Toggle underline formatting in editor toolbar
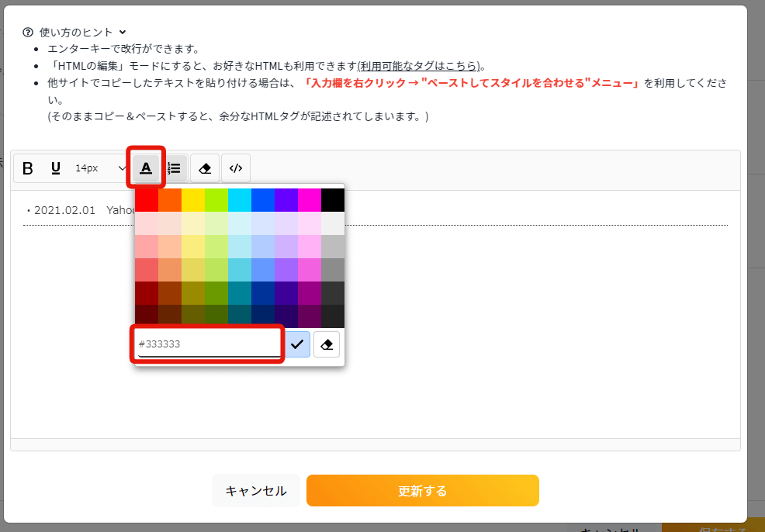765x532 pixels. pyautogui.click(x=56, y=168)
